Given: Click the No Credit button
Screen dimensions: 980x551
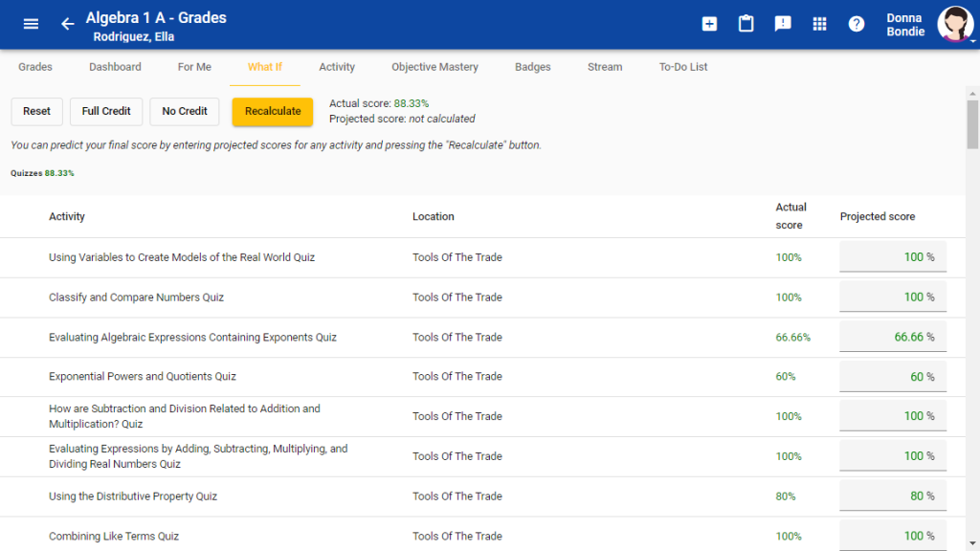Looking at the screenshot, I should [185, 111].
